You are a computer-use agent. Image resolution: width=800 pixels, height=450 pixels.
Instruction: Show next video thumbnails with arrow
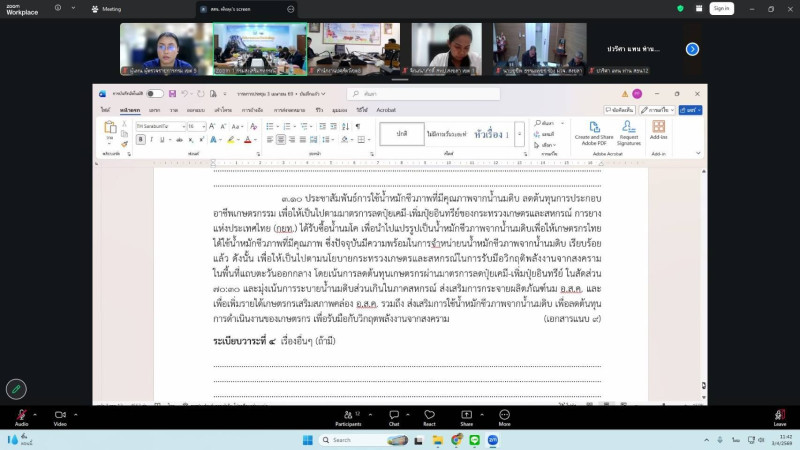tap(692, 49)
